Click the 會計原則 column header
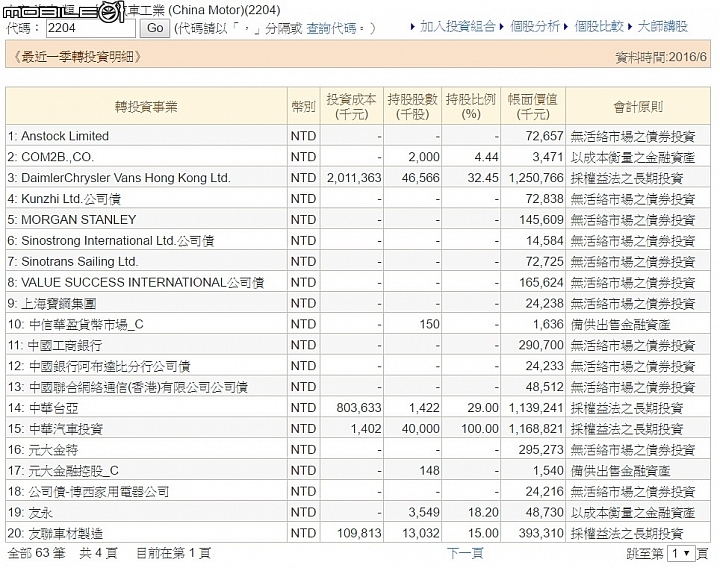 coord(638,107)
